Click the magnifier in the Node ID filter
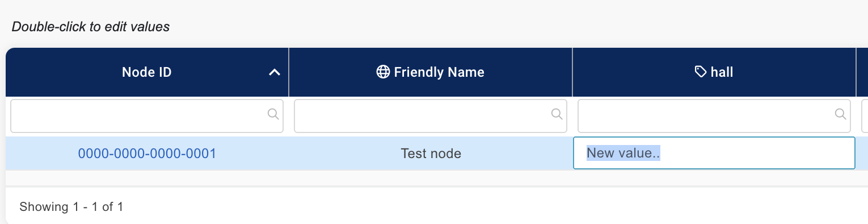Screen dimensions: 868x224 tap(273, 114)
